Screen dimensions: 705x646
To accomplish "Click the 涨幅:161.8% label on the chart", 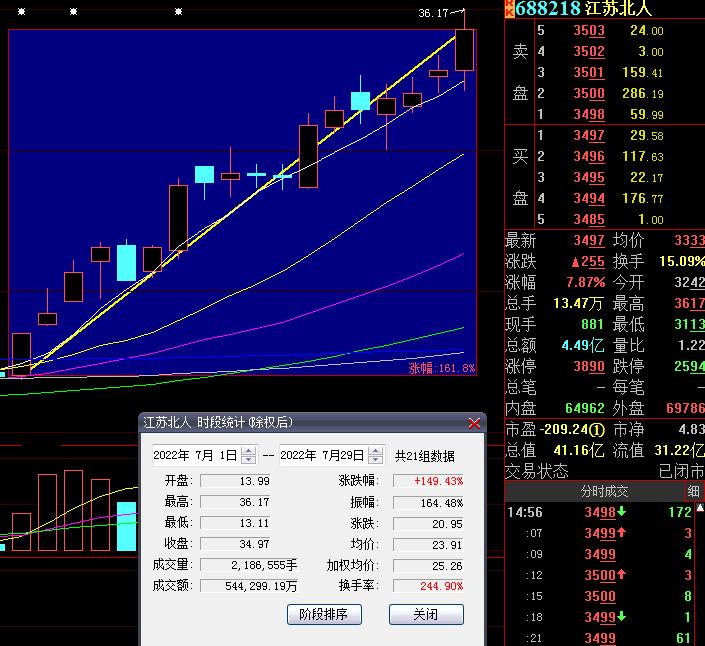I will pyautogui.click(x=441, y=368).
